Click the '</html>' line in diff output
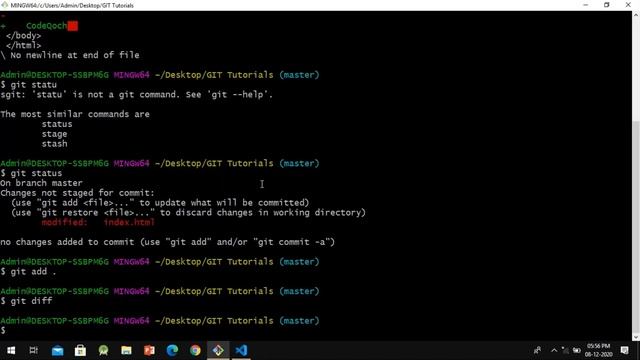This screenshot has height=360, width=640. [24, 46]
